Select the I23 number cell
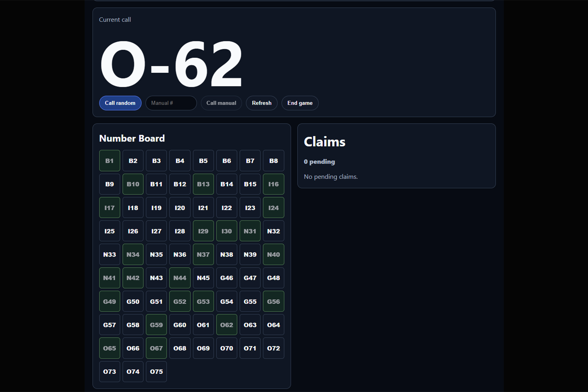 pos(250,207)
